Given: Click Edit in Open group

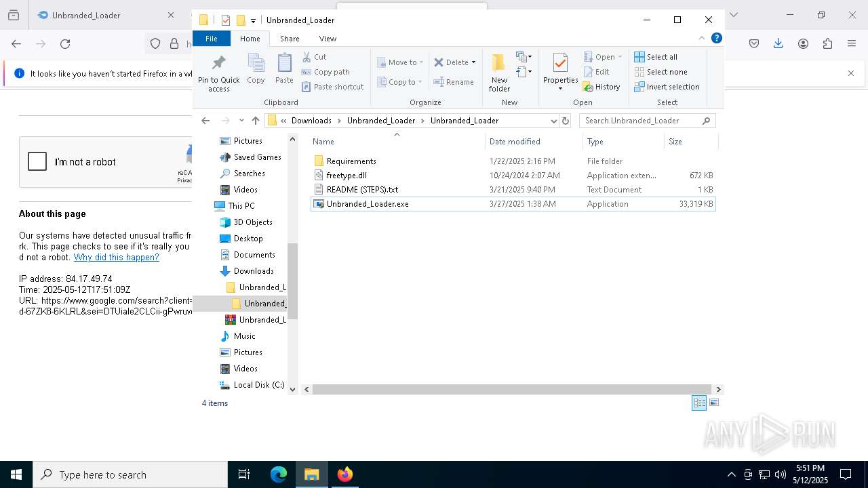Looking at the screenshot, I should point(596,72).
